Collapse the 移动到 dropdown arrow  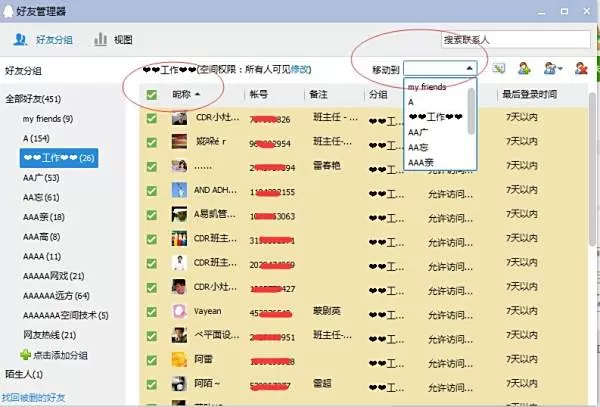tap(469, 68)
